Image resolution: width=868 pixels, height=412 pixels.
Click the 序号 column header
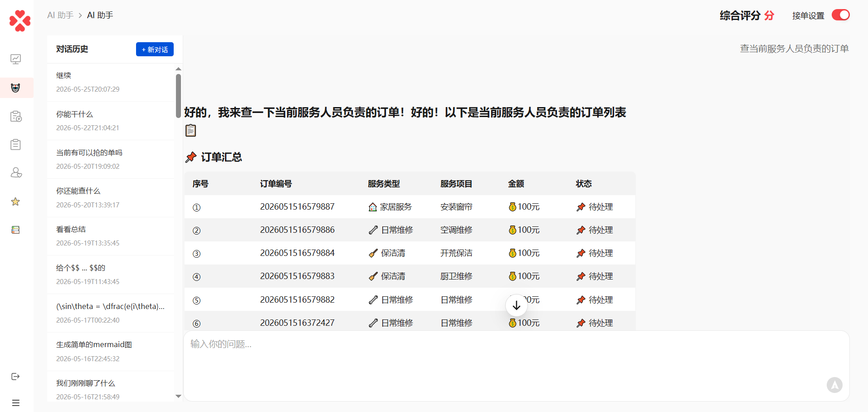[200, 184]
